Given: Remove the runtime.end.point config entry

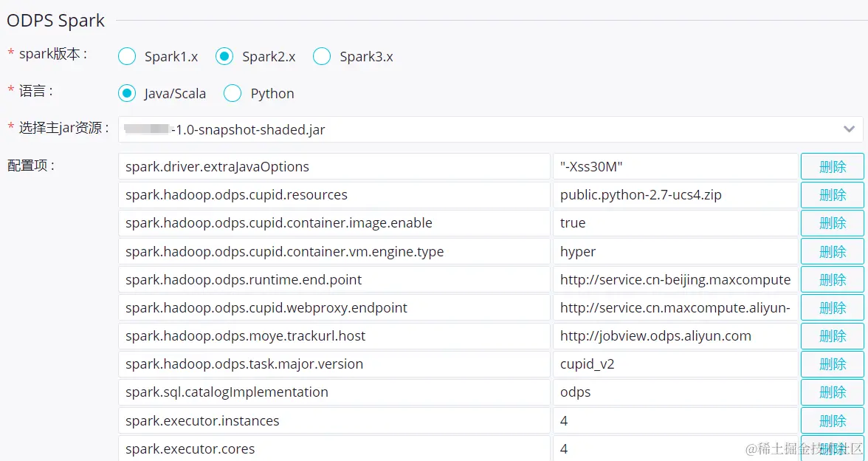Looking at the screenshot, I should click(x=832, y=280).
